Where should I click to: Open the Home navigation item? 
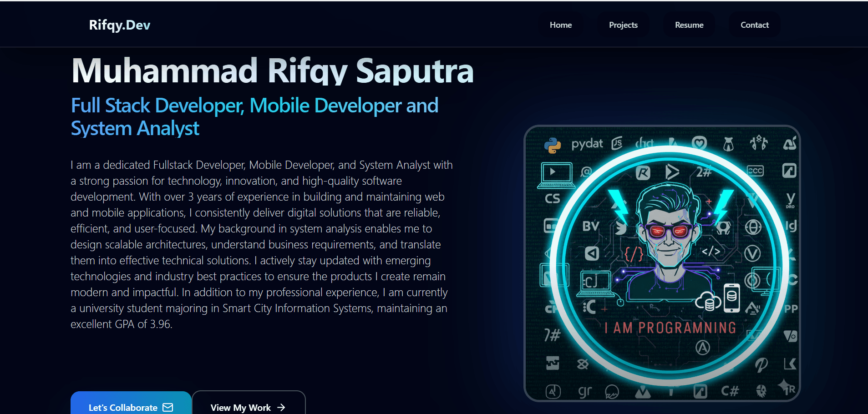click(561, 25)
